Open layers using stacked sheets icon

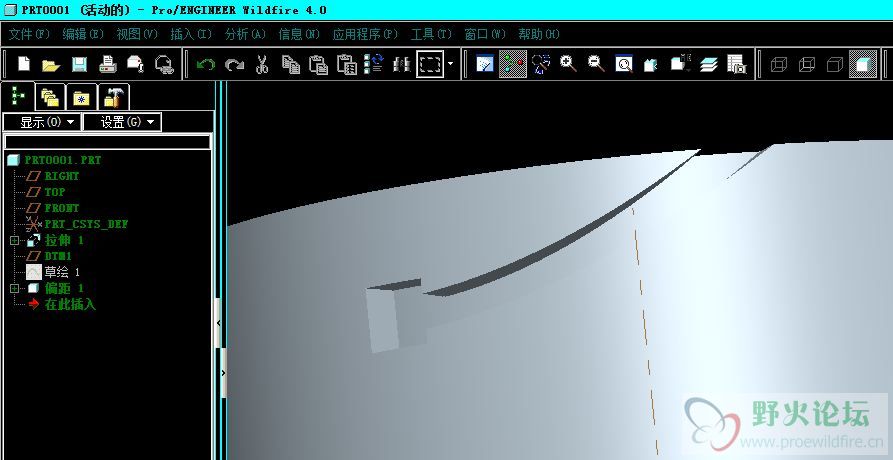click(708, 64)
